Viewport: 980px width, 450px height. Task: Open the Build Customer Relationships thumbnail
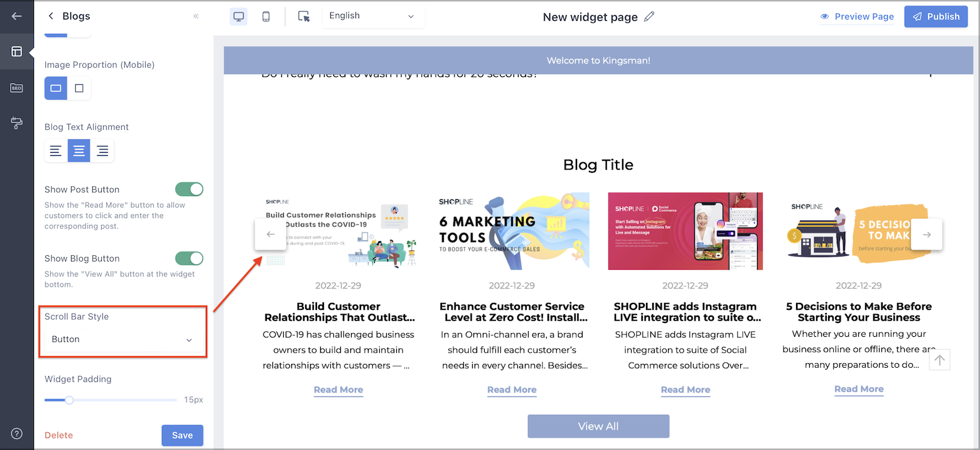click(338, 231)
